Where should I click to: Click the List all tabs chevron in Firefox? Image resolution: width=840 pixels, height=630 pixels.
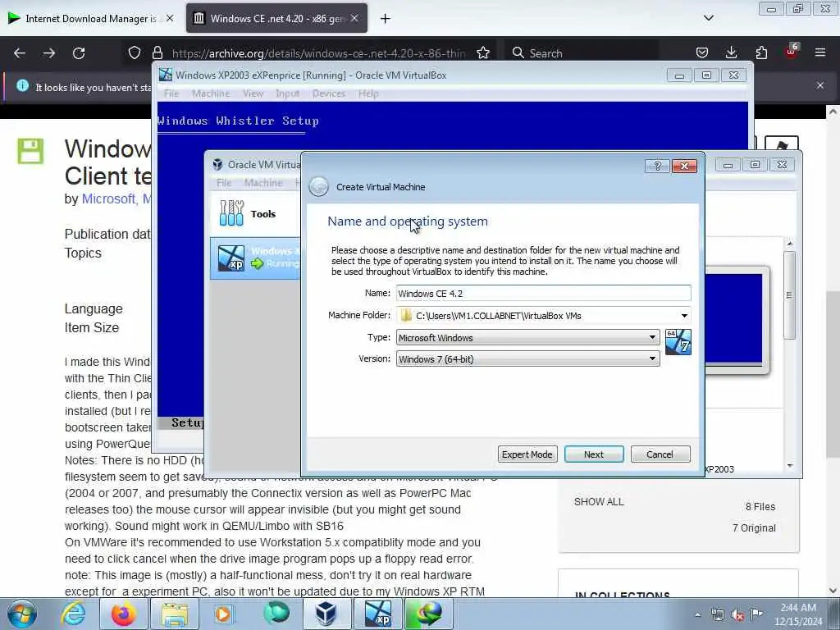click(709, 18)
